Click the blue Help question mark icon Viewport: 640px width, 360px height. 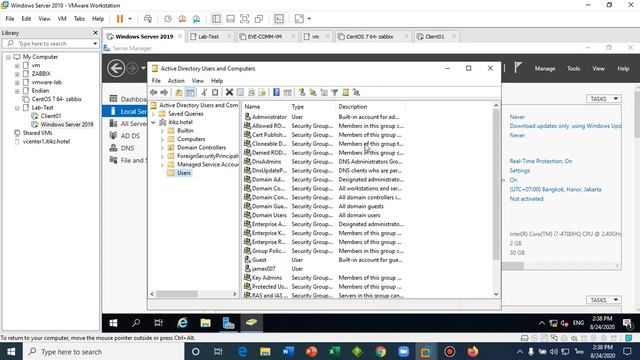click(x=276, y=93)
